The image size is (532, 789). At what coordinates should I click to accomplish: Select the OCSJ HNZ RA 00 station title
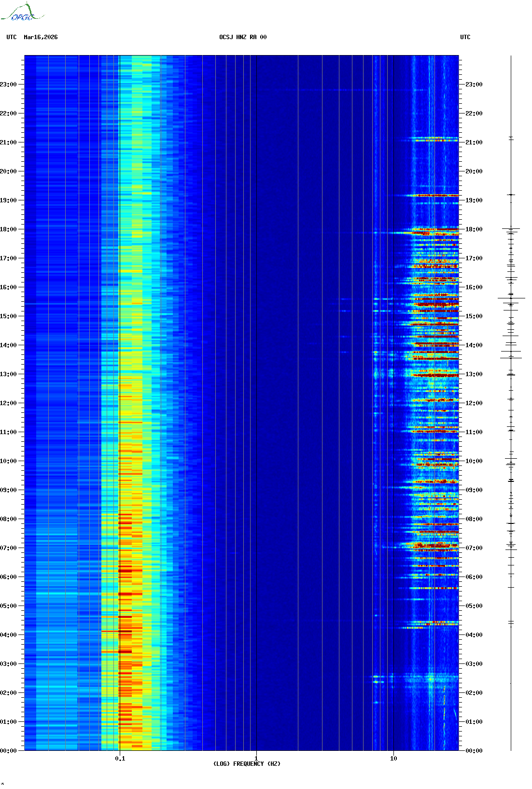(x=243, y=37)
